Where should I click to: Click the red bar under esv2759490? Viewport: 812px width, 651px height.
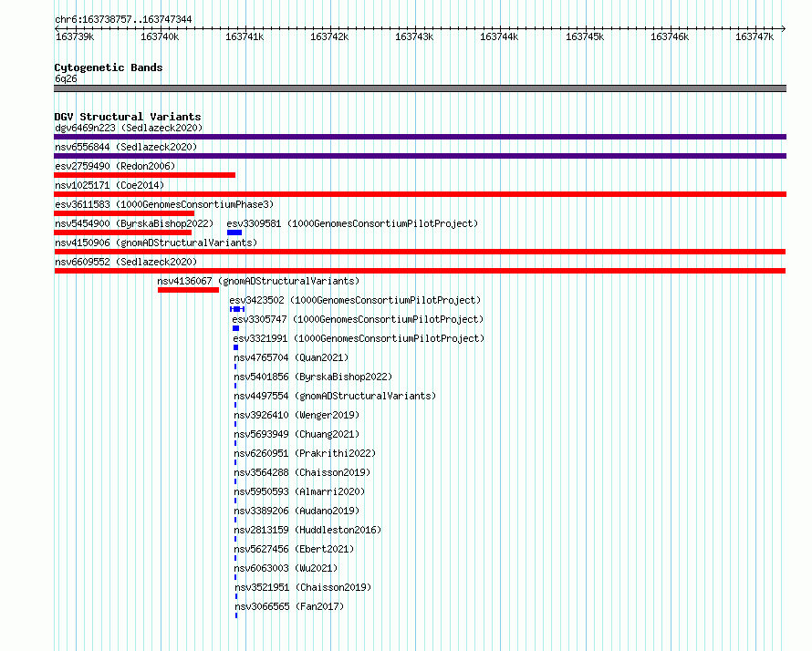pyautogui.click(x=144, y=175)
